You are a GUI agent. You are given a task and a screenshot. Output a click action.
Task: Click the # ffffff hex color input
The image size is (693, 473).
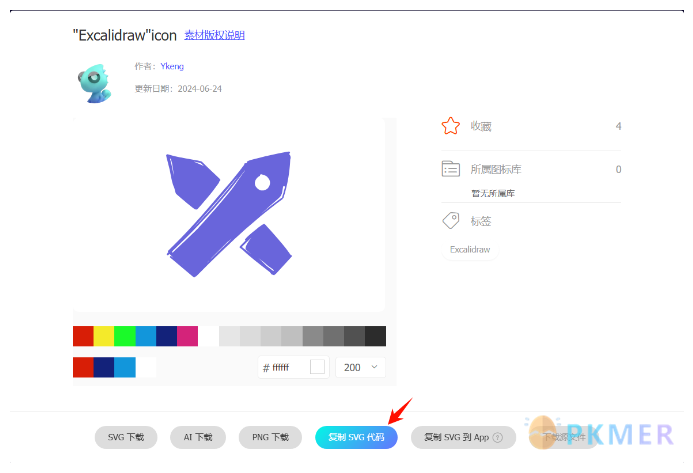pos(293,367)
